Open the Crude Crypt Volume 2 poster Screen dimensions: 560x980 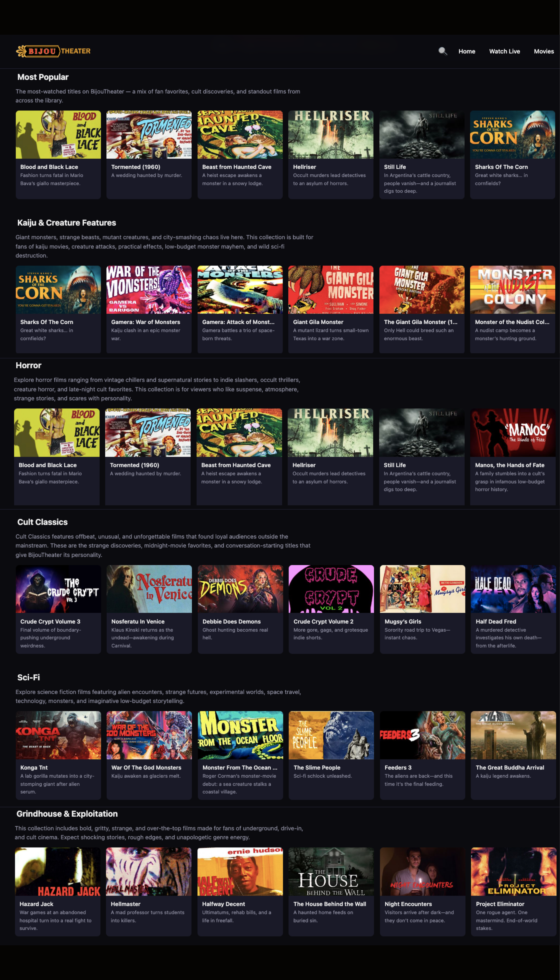pyautogui.click(x=331, y=589)
